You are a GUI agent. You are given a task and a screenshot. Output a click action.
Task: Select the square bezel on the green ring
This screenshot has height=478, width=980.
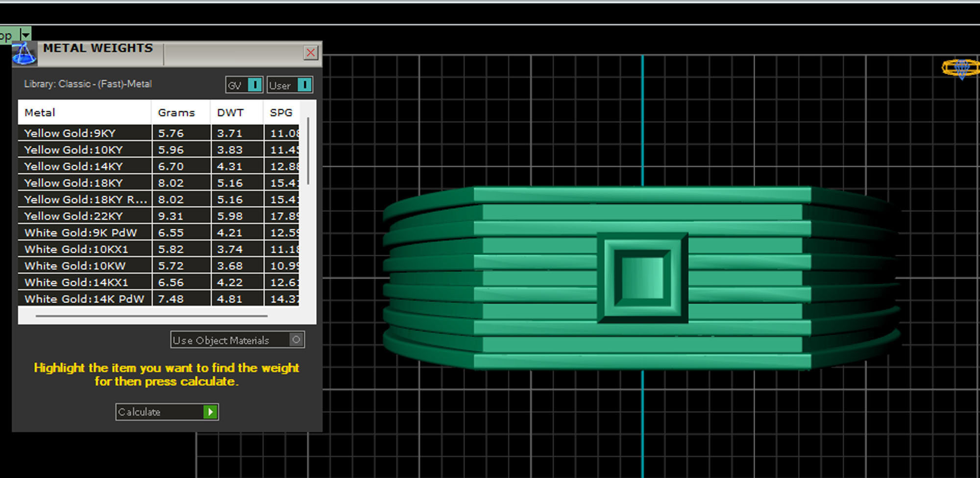(x=642, y=278)
